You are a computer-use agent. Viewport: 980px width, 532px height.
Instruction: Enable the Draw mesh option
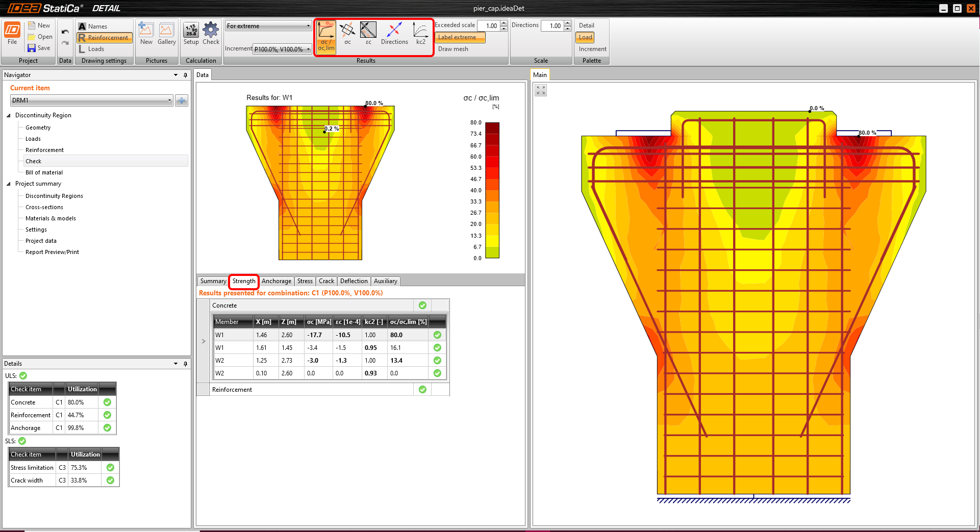coord(453,49)
